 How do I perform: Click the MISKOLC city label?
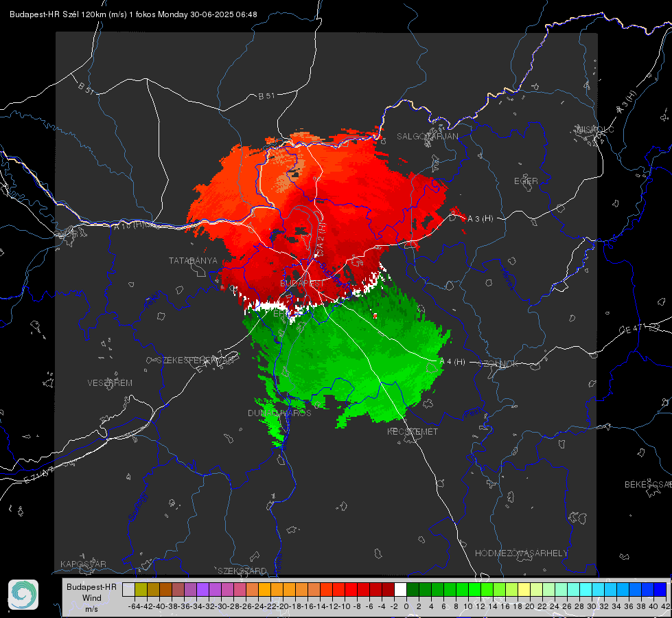(595, 129)
